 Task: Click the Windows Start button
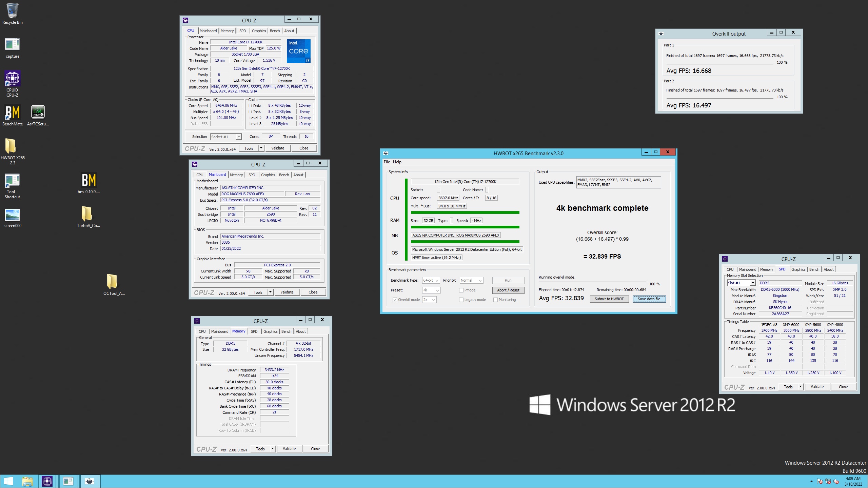8,481
